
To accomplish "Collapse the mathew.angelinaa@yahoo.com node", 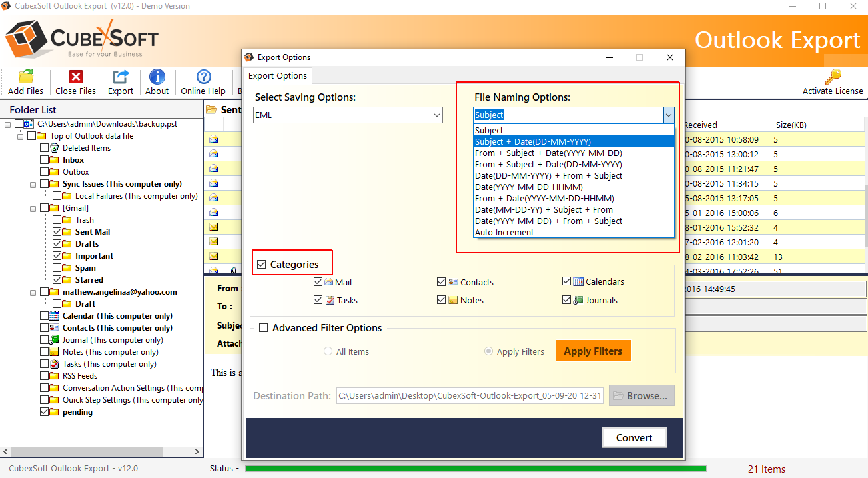I will pyautogui.click(x=32, y=292).
